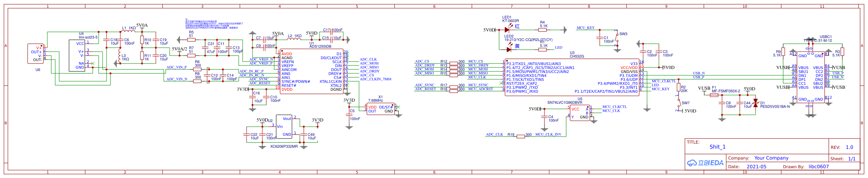Click the tmr-sot23-5 sensor U4 body
This screenshot has height=178, width=868.
point(79,55)
